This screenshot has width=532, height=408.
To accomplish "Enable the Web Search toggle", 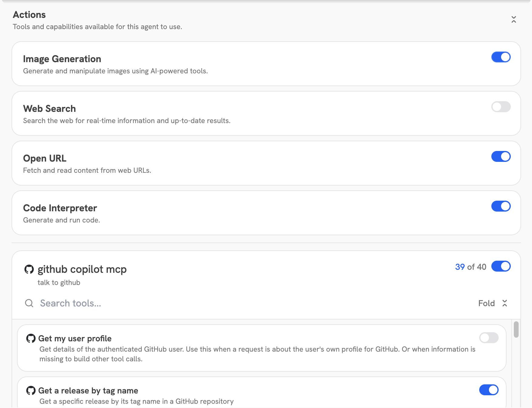I will [502, 107].
